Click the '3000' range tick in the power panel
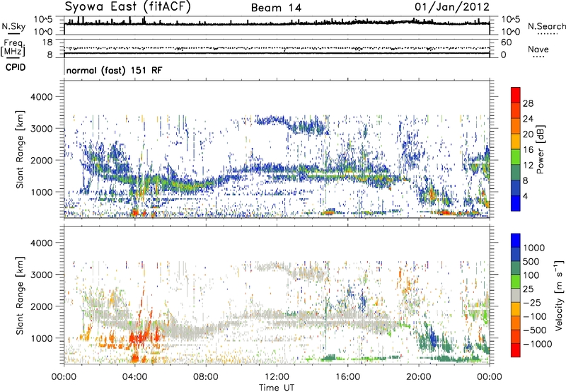Screen dimensions: 566x392 click(41, 129)
